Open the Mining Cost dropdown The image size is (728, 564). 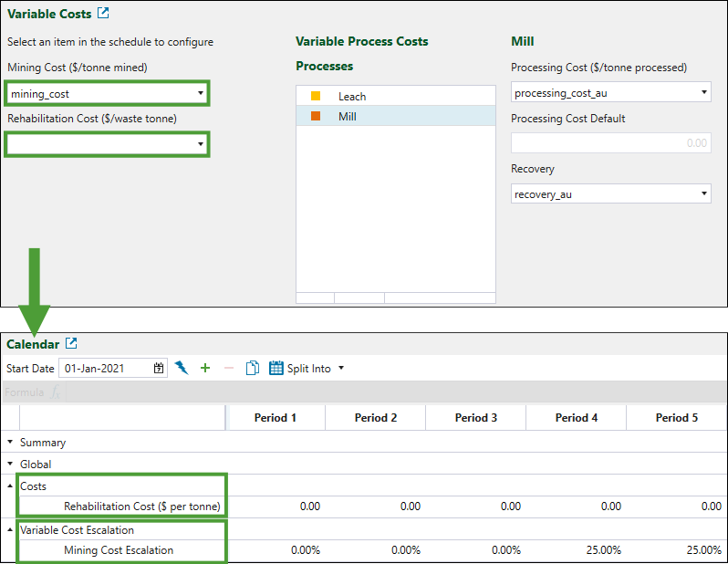click(x=200, y=93)
